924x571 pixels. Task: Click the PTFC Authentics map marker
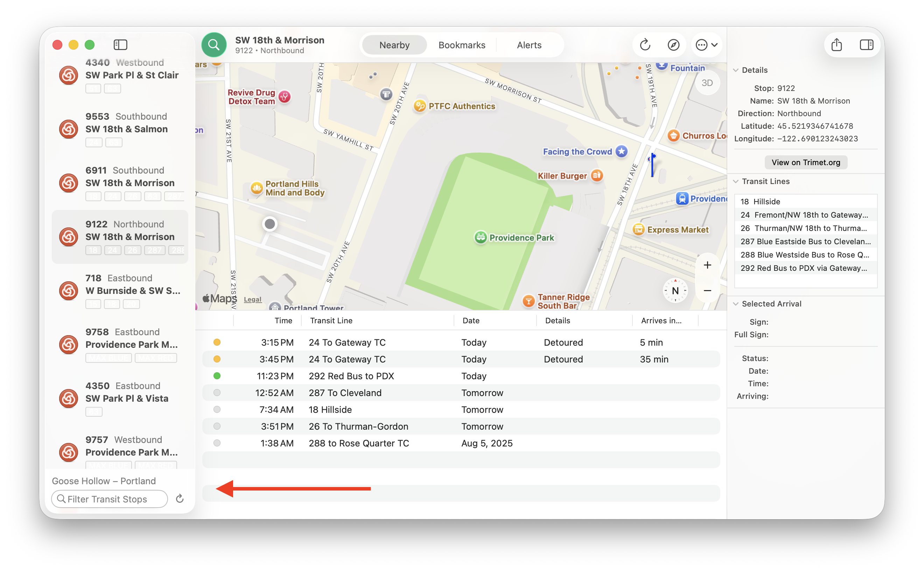(x=419, y=106)
